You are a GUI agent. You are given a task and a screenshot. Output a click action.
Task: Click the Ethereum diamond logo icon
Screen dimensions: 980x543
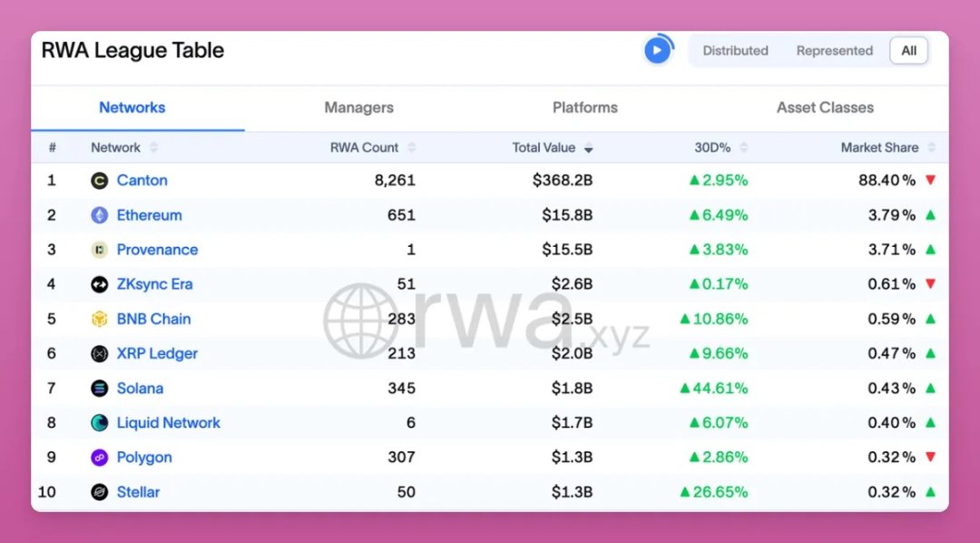[x=100, y=215]
